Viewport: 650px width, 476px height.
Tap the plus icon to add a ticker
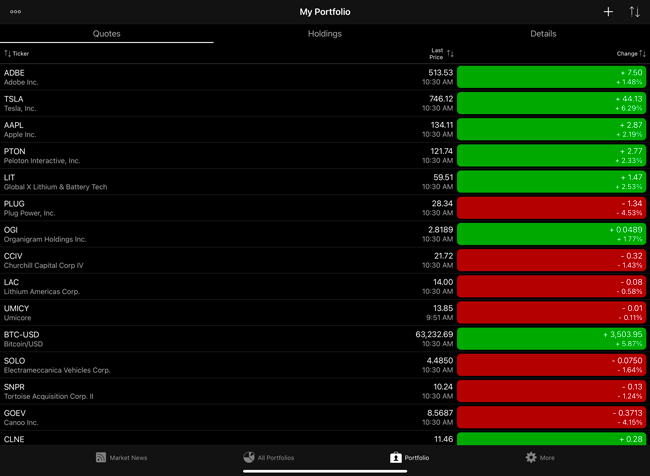(x=608, y=12)
